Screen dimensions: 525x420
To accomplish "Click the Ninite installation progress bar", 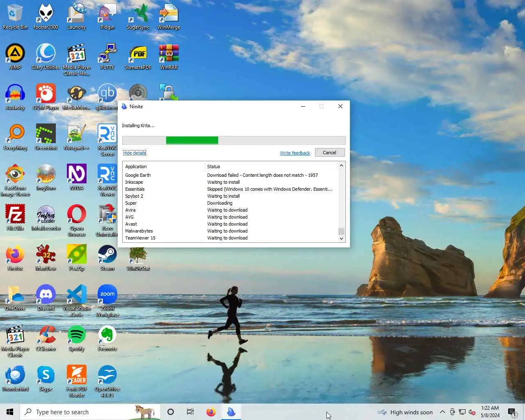I will [x=234, y=140].
